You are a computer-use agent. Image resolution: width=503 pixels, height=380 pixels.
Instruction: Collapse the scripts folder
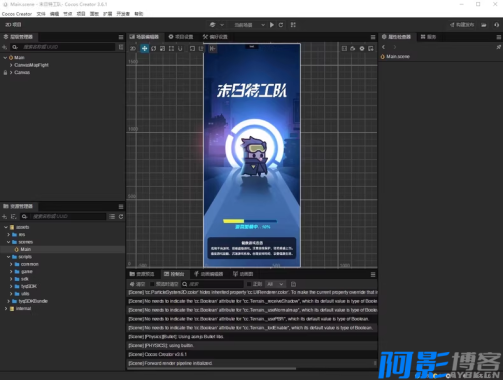click(x=8, y=257)
